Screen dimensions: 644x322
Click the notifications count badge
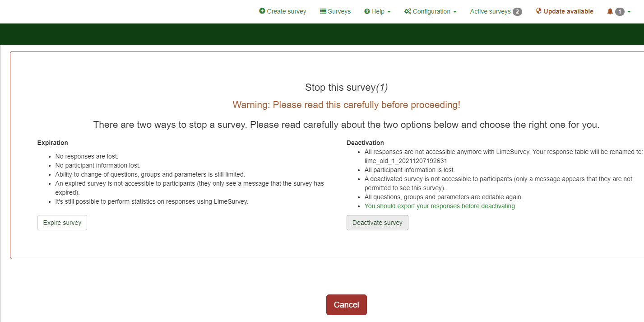(x=620, y=11)
